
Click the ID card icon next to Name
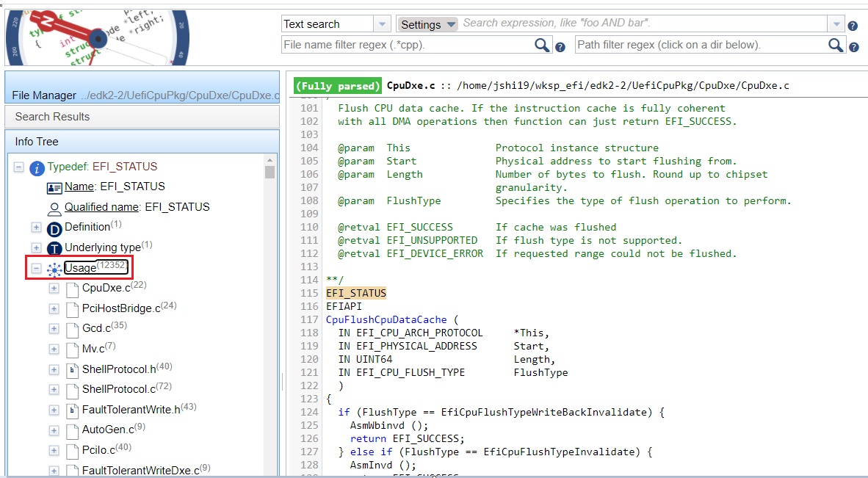54,188
